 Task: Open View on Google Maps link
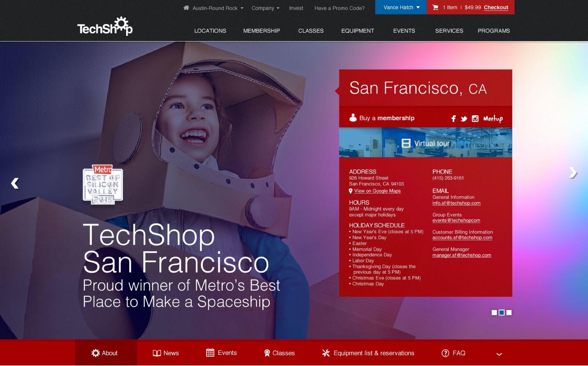pos(377,191)
